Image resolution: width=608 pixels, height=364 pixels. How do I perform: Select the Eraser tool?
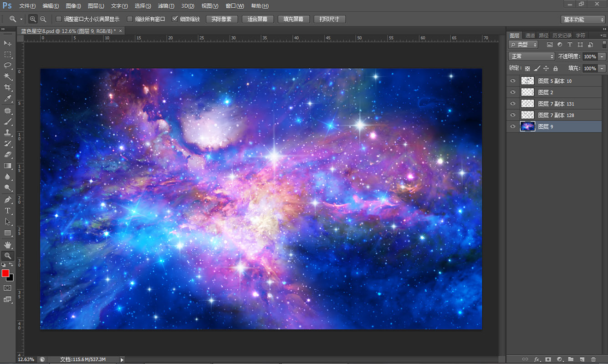coord(8,155)
